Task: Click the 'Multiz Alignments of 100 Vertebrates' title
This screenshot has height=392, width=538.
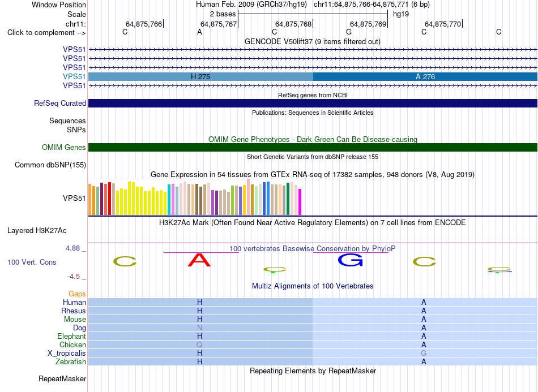Action: pos(313,286)
